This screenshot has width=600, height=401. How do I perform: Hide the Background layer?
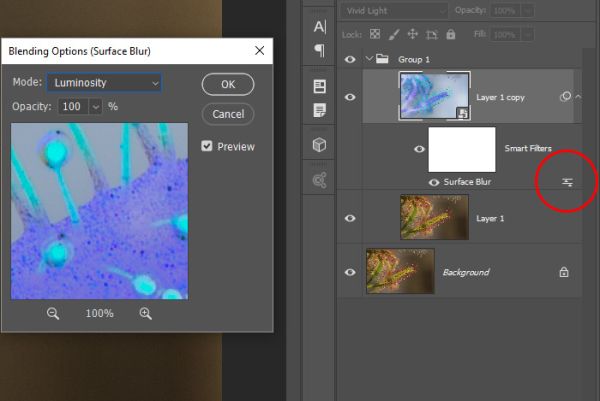[350, 272]
